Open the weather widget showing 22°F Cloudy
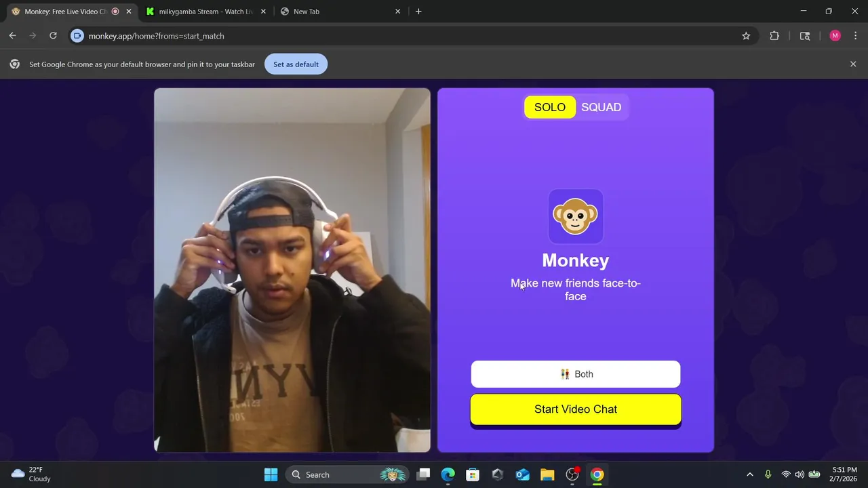The height and width of the screenshot is (488, 868). [x=31, y=474]
